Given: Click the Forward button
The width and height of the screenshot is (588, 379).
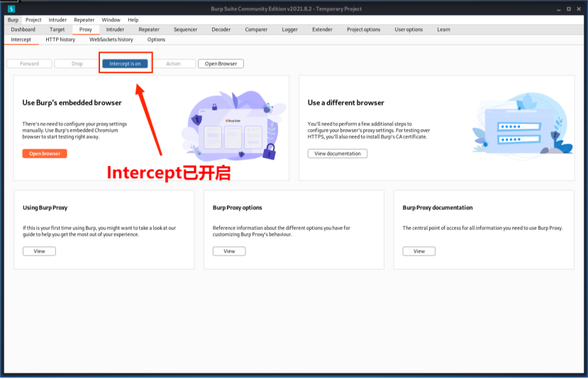Looking at the screenshot, I should [x=29, y=64].
